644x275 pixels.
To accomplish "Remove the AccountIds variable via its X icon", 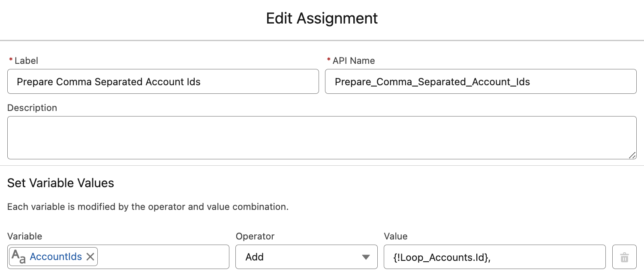I will coord(90,257).
